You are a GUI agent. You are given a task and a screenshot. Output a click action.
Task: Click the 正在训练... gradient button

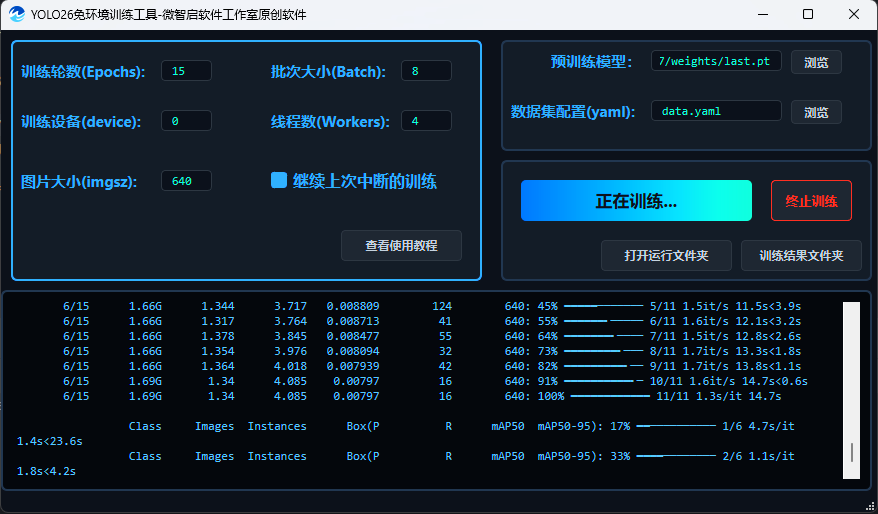click(x=636, y=200)
